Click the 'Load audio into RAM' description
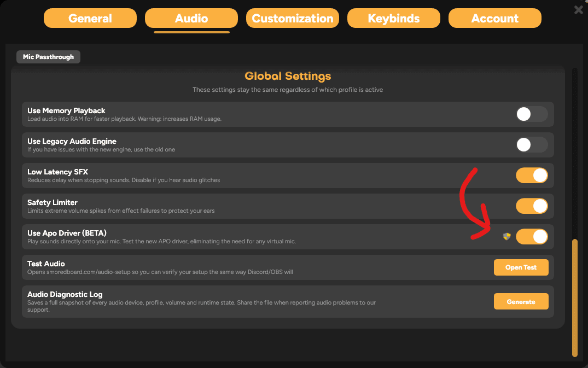 click(125, 119)
